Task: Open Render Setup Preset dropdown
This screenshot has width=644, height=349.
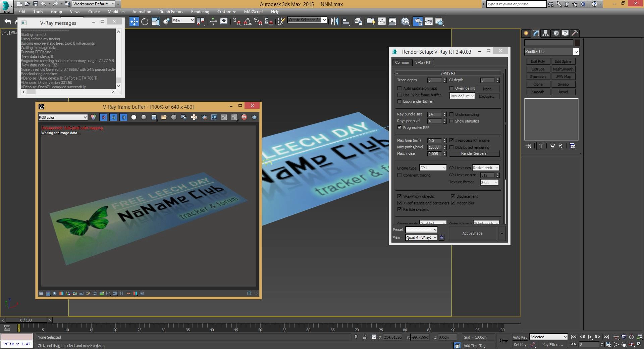Action: click(421, 230)
